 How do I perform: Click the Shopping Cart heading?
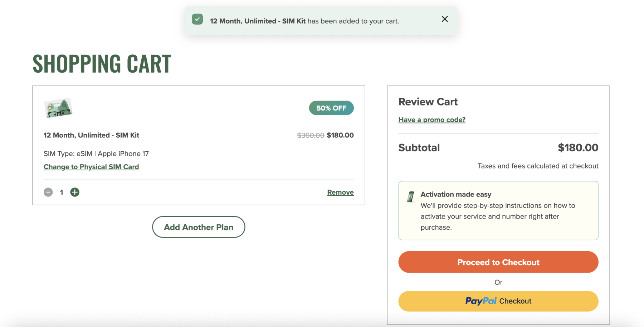click(102, 64)
